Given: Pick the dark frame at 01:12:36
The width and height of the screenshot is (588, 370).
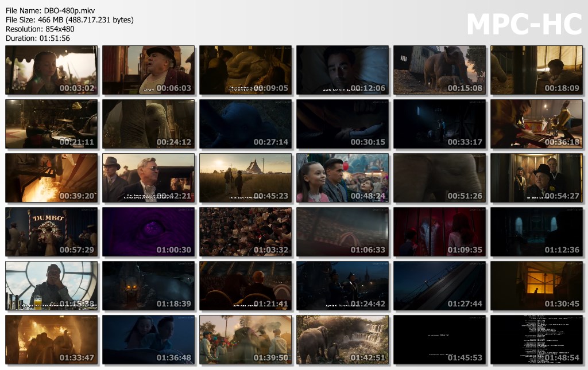Looking at the screenshot, I should (537, 232).
